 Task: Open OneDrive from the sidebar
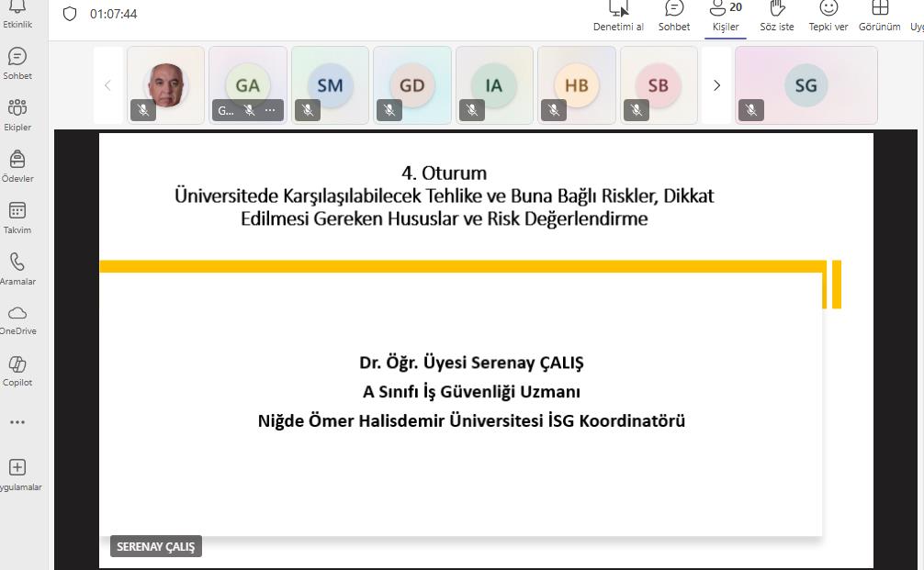pyautogui.click(x=17, y=319)
